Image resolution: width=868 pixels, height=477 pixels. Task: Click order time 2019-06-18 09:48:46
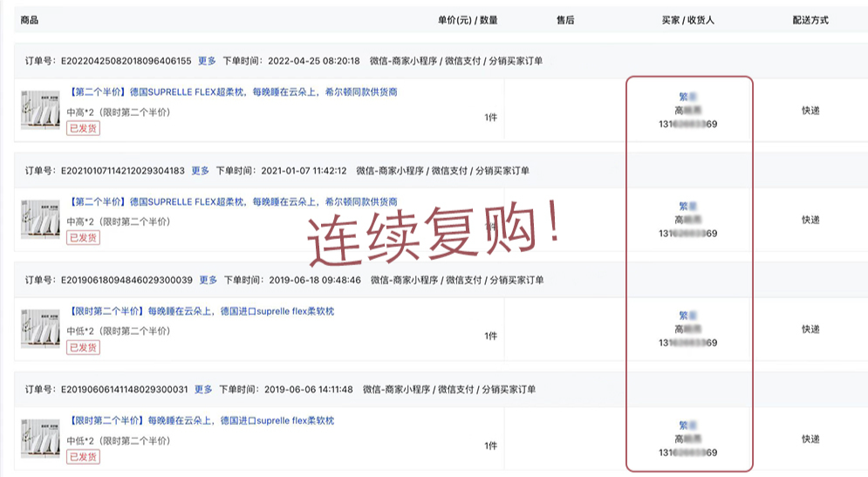(315, 280)
